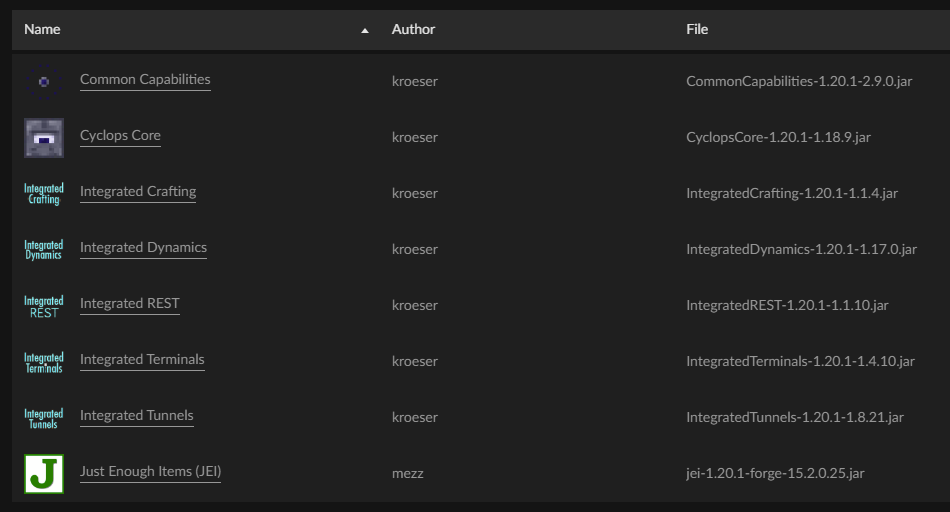Click the Just Enough Items icon
Image resolution: width=950 pixels, height=512 pixels.
point(43,473)
